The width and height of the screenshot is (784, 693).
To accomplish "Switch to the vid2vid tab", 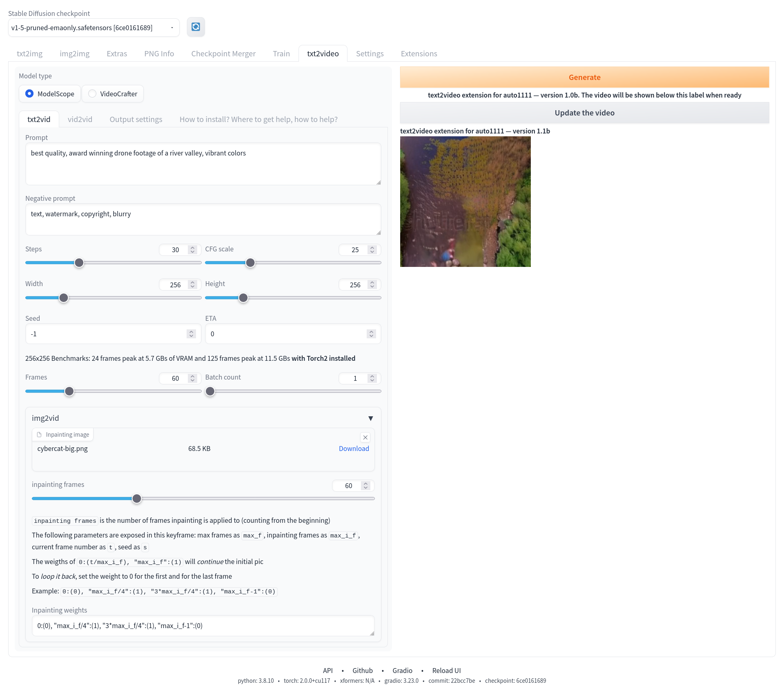I will click(x=80, y=118).
